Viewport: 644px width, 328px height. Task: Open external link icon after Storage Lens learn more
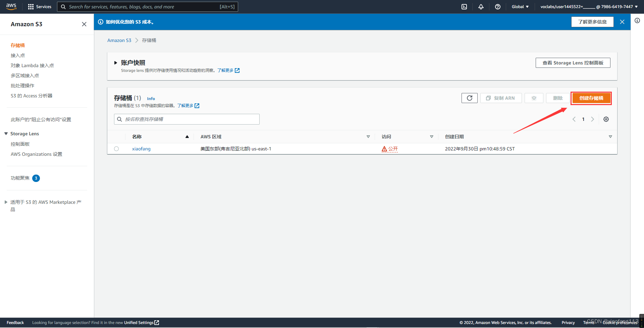(x=237, y=71)
